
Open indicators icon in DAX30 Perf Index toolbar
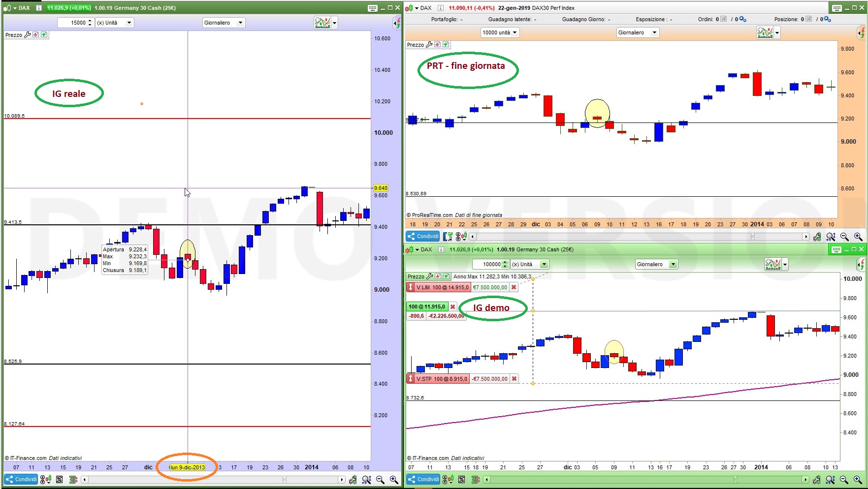tap(765, 32)
